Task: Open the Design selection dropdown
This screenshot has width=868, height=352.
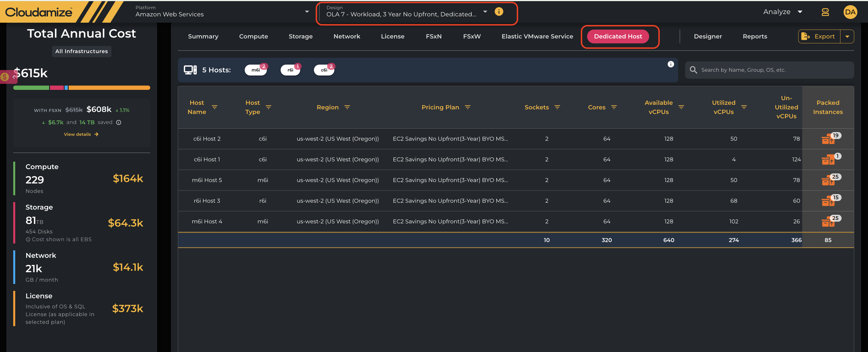Action: 407,12
